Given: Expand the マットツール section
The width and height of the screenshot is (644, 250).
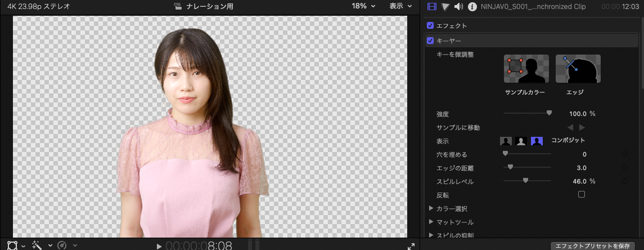Looking at the screenshot, I should coord(431,222).
